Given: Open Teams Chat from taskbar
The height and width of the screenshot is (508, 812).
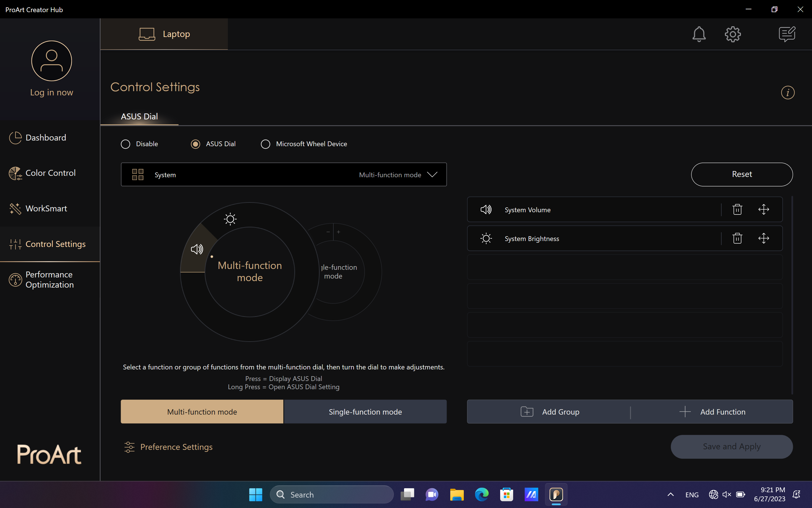Looking at the screenshot, I should click(x=432, y=494).
